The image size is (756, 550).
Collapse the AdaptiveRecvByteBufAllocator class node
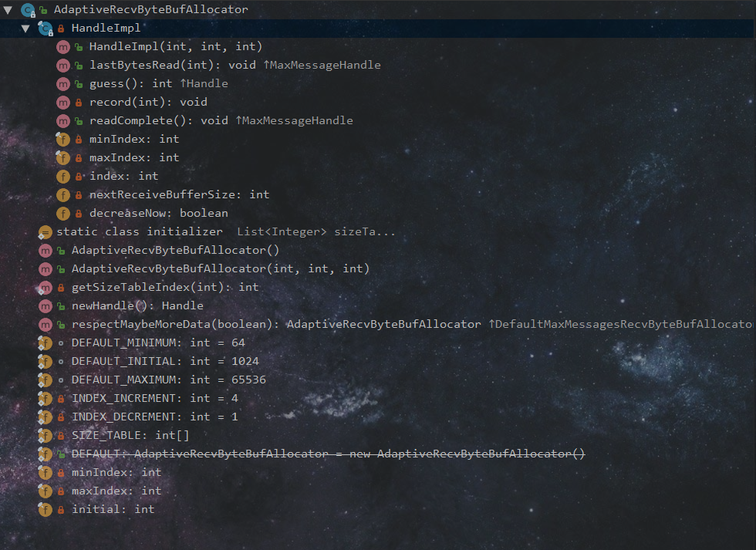(8, 9)
